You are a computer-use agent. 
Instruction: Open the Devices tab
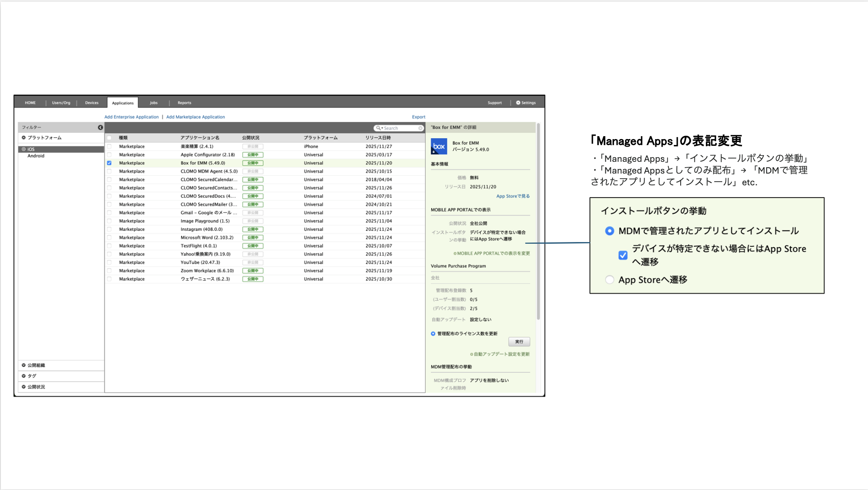click(92, 103)
